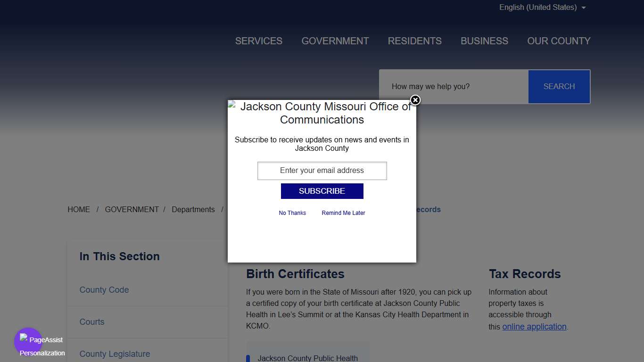The image size is (644, 362).
Task: Focus the 'How may we help you?' search field
Action: coord(454,87)
